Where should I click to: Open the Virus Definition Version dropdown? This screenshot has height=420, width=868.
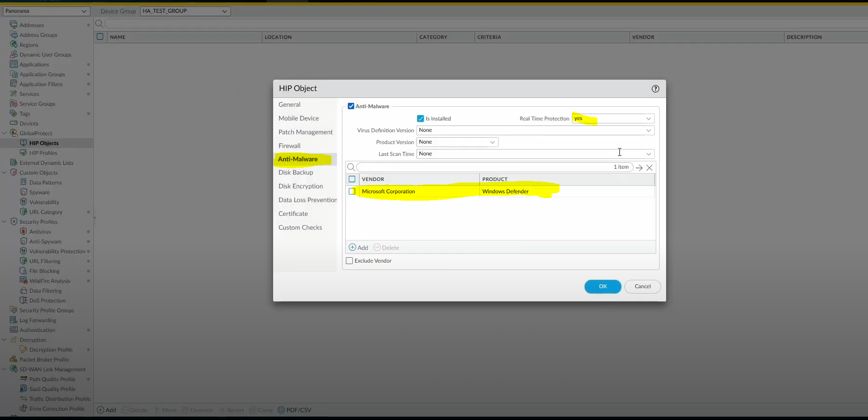click(648, 130)
